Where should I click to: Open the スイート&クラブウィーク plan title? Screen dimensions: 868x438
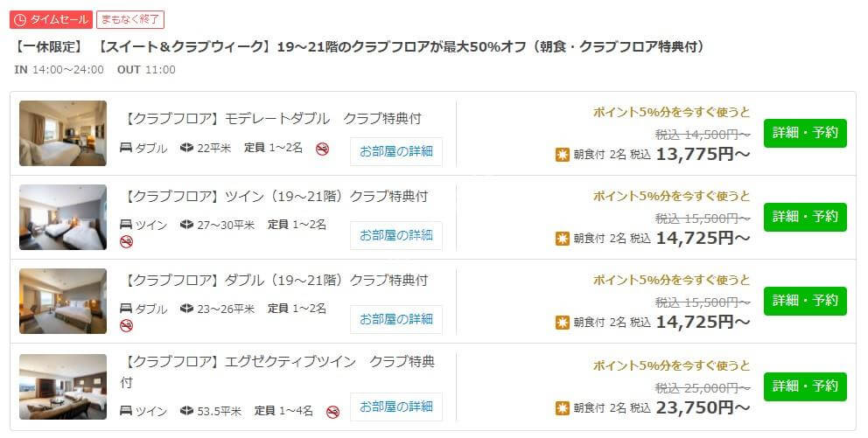360,47
